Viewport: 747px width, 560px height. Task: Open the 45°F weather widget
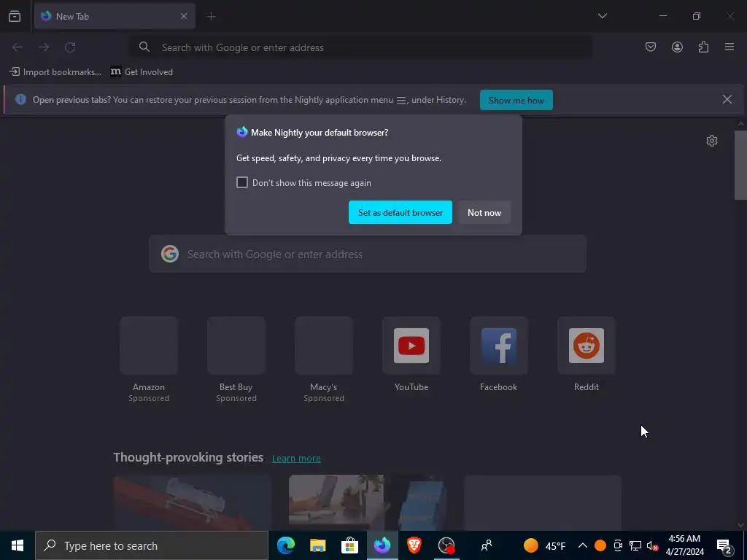[x=544, y=545]
